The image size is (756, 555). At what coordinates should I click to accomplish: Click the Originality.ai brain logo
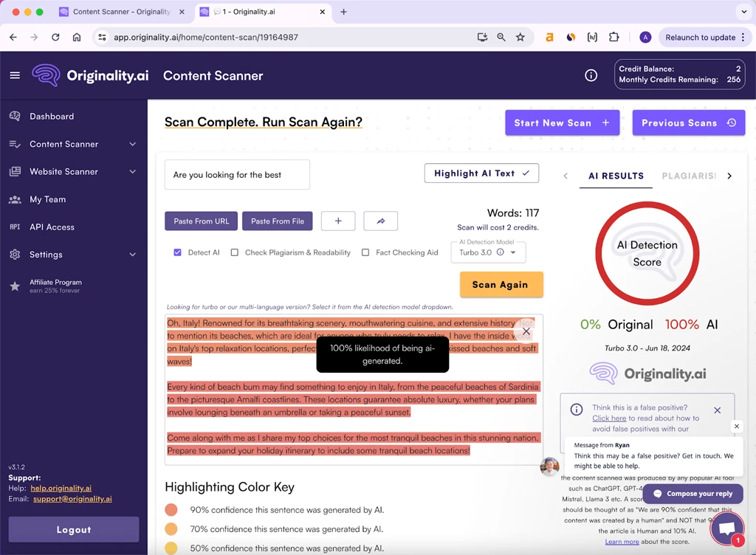pyautogui.click(x=47, y=75)
